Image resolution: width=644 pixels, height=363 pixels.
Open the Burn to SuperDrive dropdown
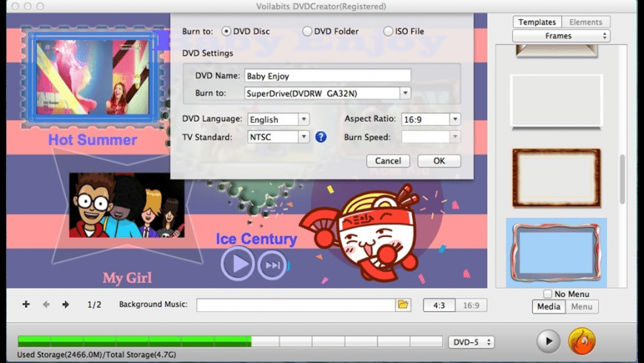point(405,93)
